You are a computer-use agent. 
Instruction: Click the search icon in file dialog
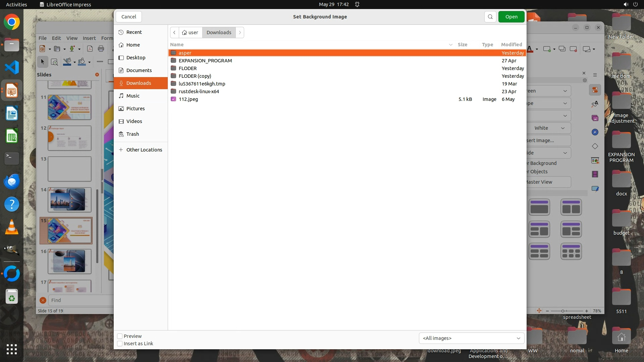(490, 17)
